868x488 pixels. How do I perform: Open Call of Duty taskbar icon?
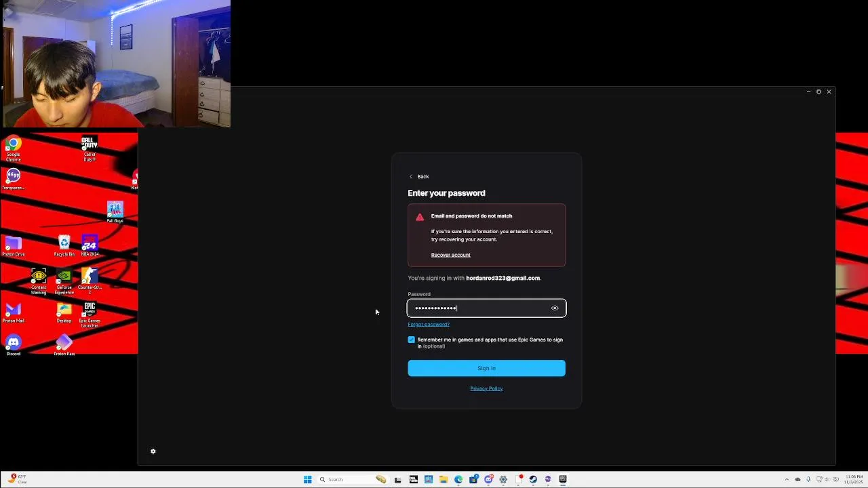[x=414, y=479]
